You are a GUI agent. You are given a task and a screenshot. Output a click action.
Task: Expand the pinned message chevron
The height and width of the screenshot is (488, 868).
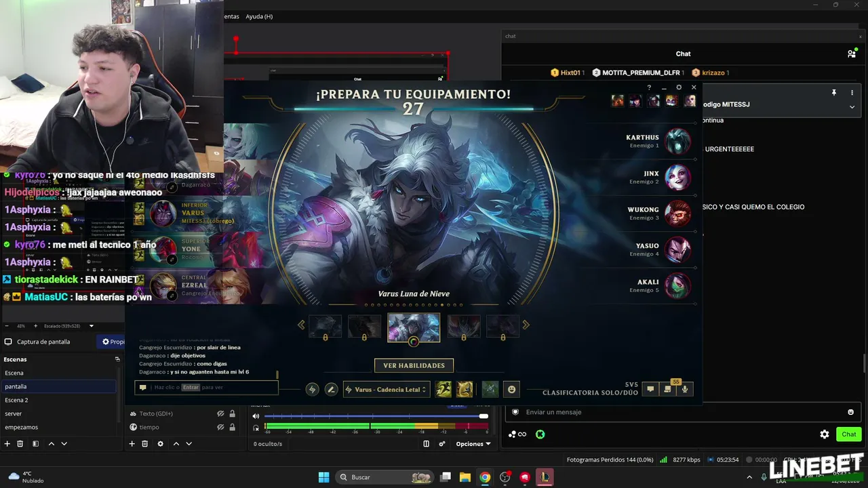(852, 106)
